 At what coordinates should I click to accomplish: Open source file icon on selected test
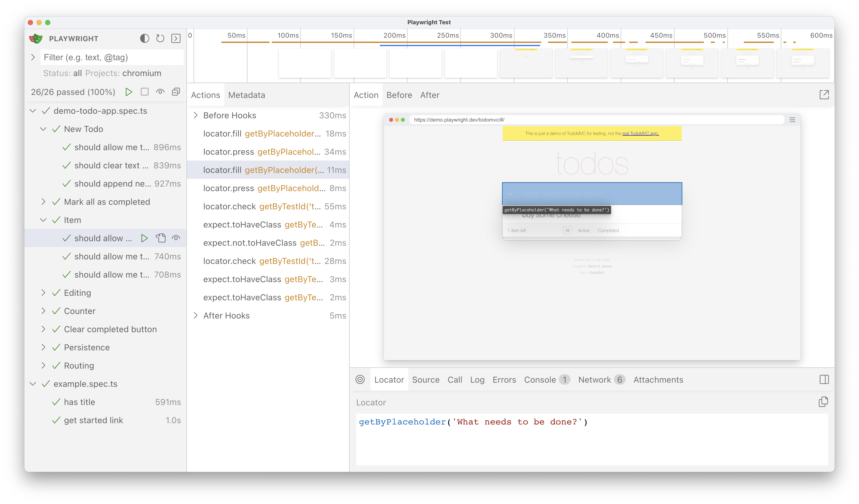point(161,238)
